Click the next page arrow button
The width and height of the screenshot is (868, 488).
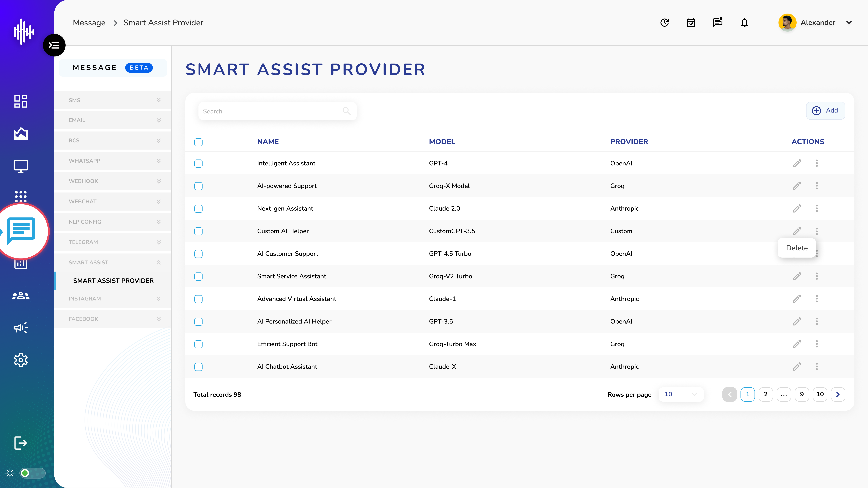click(838, 394)
